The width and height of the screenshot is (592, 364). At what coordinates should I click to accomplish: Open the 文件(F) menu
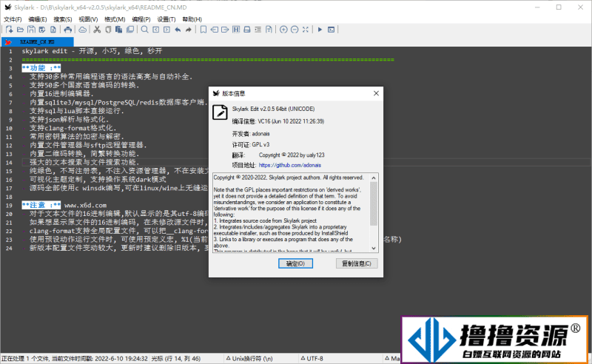[x=13, y=19]
